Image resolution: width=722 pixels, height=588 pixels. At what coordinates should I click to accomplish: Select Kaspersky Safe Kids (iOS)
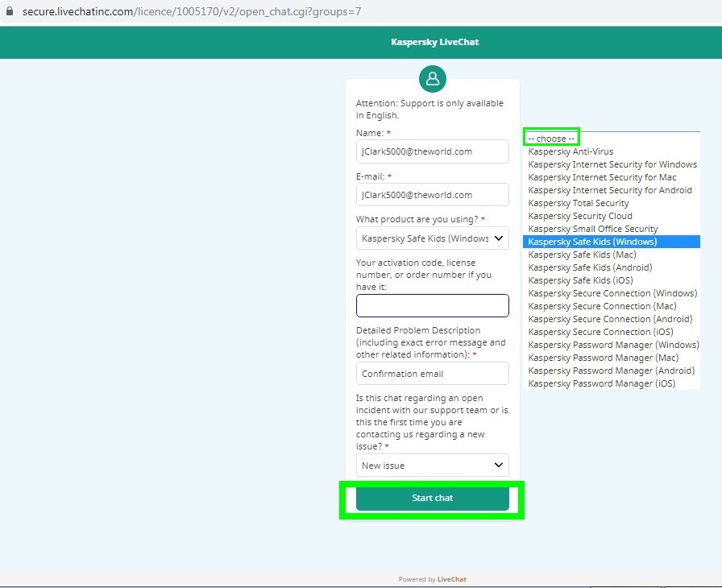tap(612, 280)
